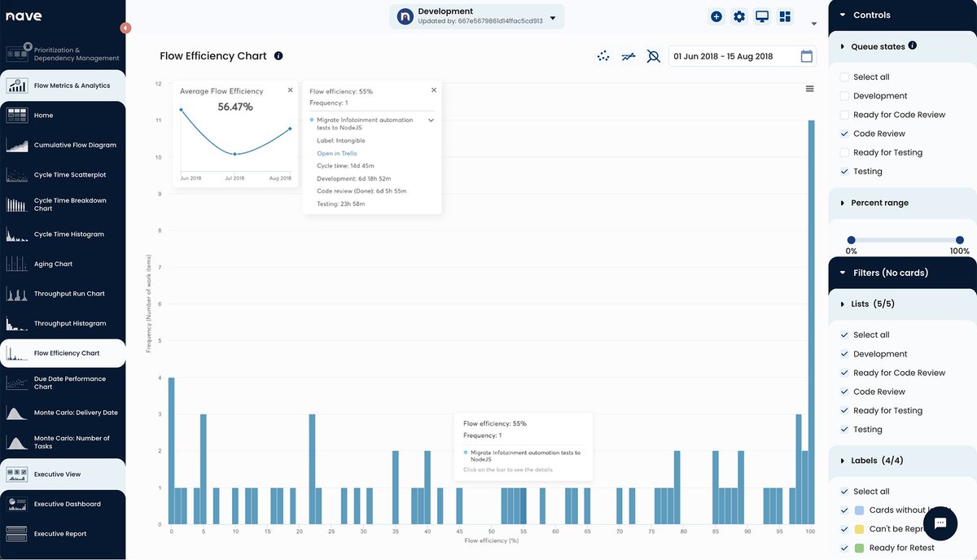Enable the Development queue state checkbox
Screen dimensions: 977x560
pyautogui.click(x=844, y=95)
